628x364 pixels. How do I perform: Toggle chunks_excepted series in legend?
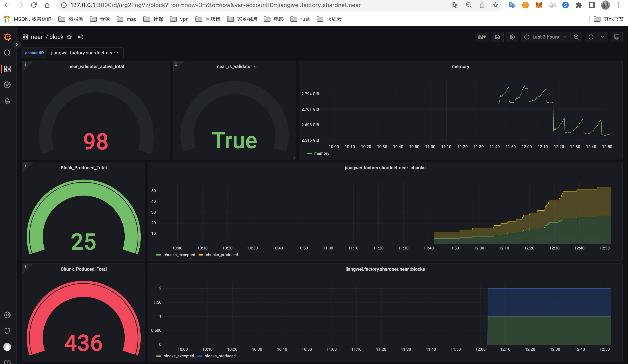tap(179, 255)
